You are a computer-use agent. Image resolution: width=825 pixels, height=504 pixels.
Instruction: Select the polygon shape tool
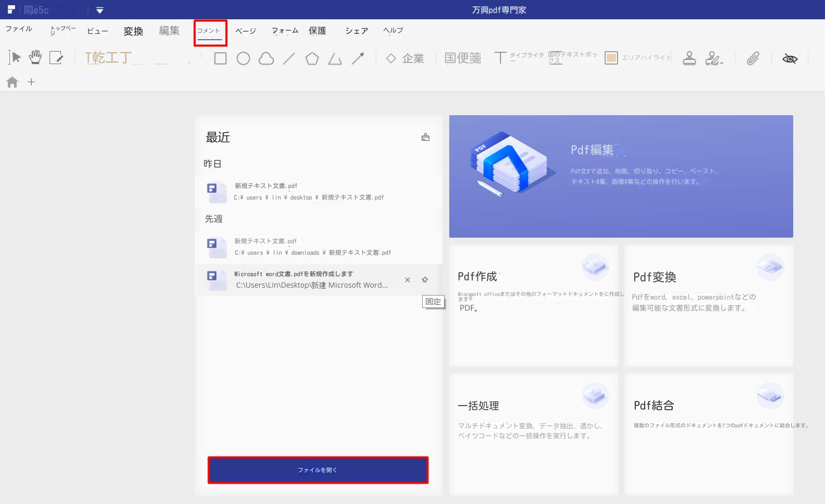pyautogui.click(x=312, y=58)
